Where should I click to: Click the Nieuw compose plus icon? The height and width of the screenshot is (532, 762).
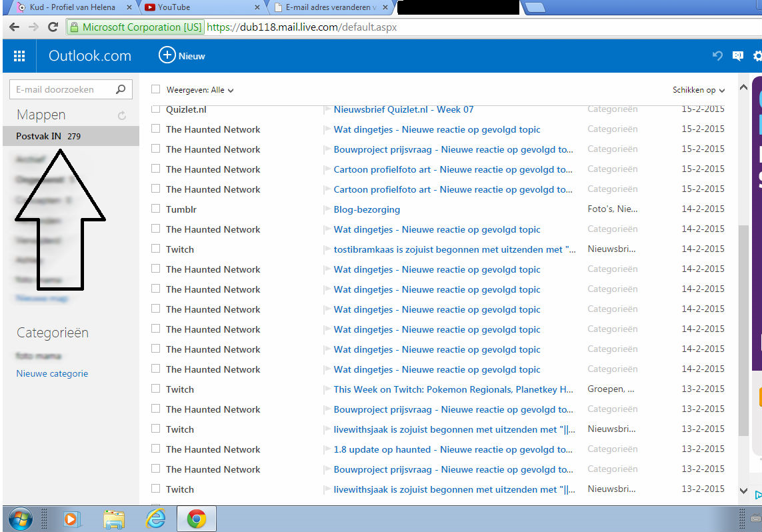167,55
